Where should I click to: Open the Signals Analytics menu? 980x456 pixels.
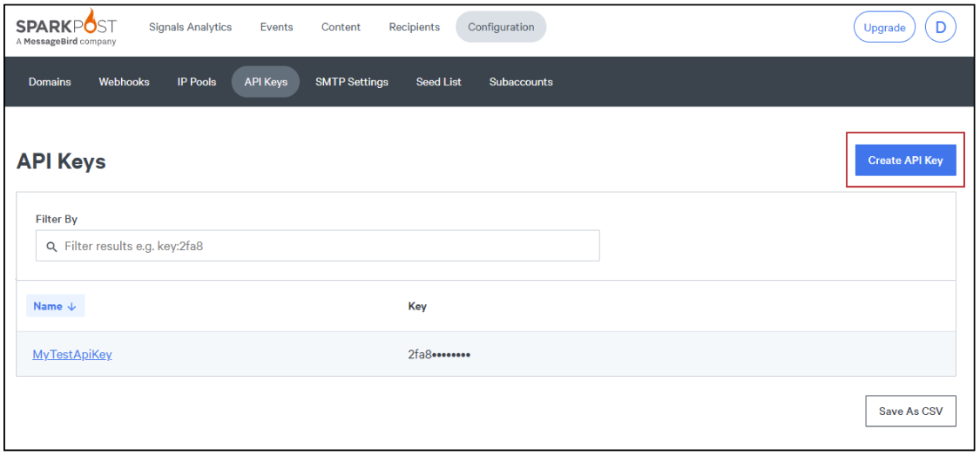coord(190,27)
